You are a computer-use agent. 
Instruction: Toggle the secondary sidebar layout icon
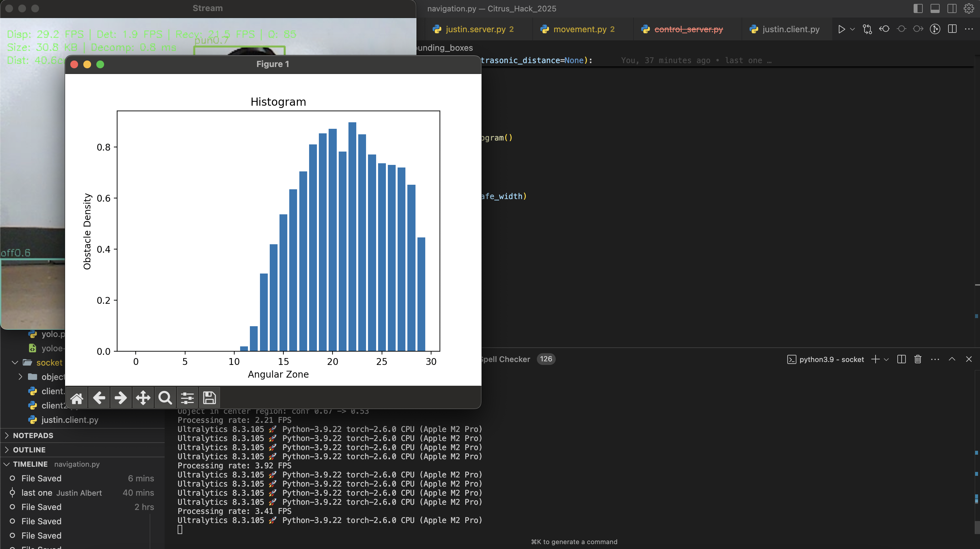[952, 8]
